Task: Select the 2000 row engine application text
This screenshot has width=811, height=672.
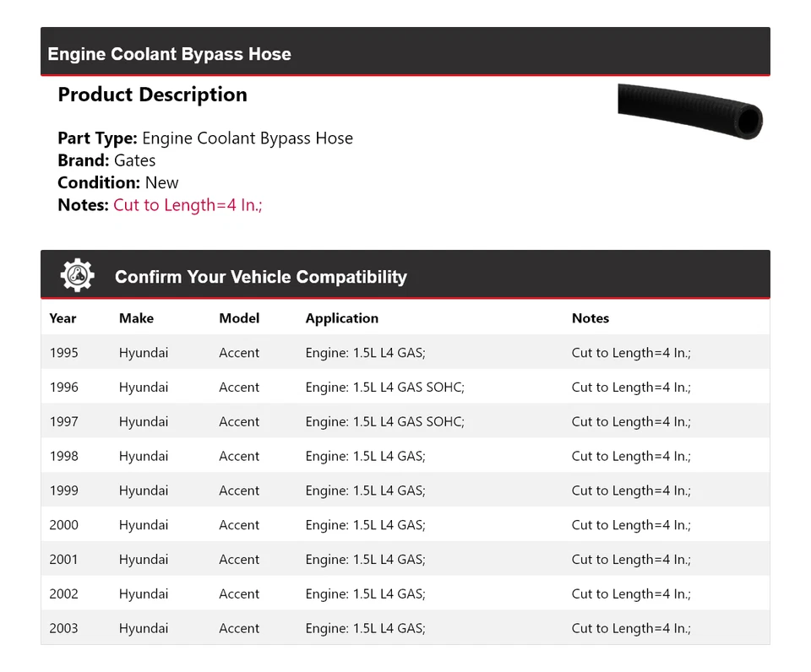Action: tap(365, 525)
